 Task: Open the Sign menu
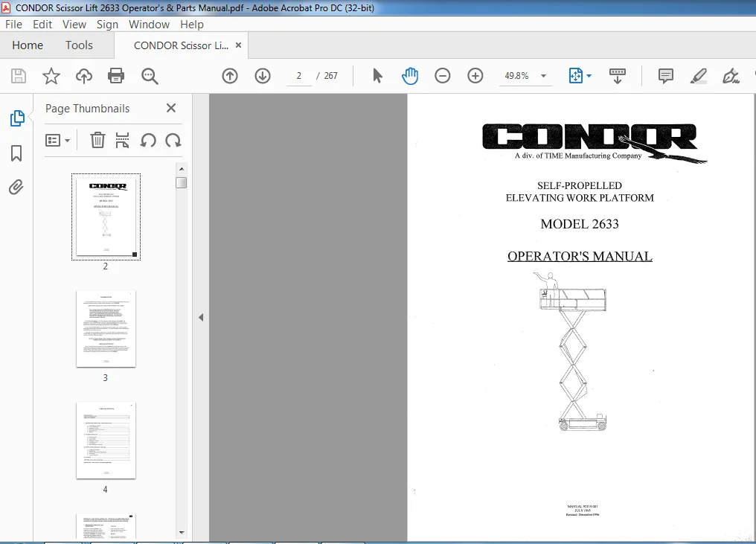point(107,24)
